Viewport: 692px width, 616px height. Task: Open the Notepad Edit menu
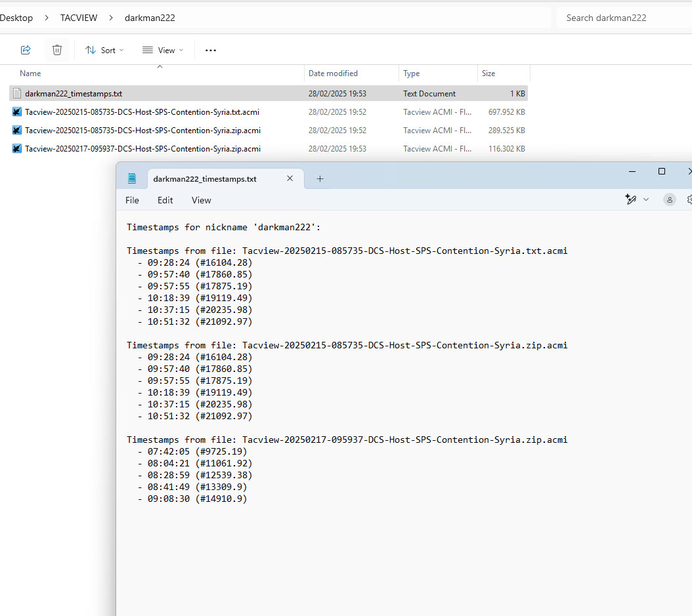pyautogui.click(x=165, y=200)
